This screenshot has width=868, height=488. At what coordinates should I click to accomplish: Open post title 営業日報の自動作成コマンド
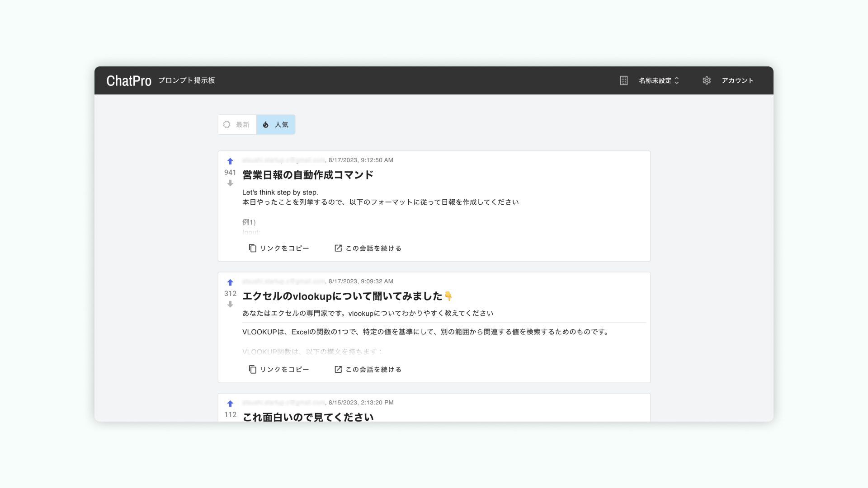[x=307, y=175]
